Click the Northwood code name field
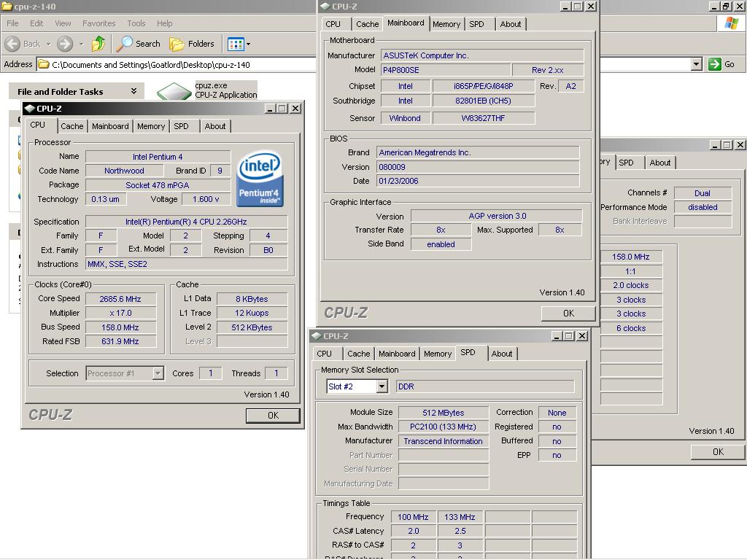The height and width of the screenshot is (560, 747). click(x=124, y=171)
